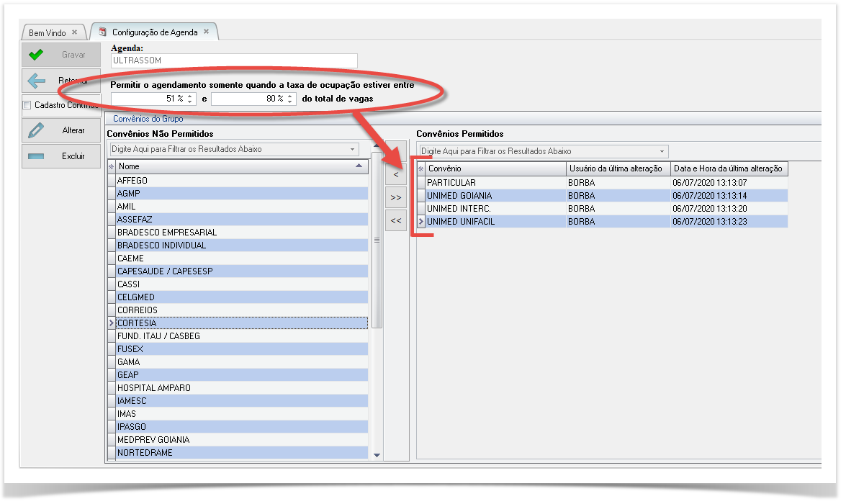846x504 pixels.
Task: Toggle the Cadastro Contínuo checkbox
Action: point(27,105)
